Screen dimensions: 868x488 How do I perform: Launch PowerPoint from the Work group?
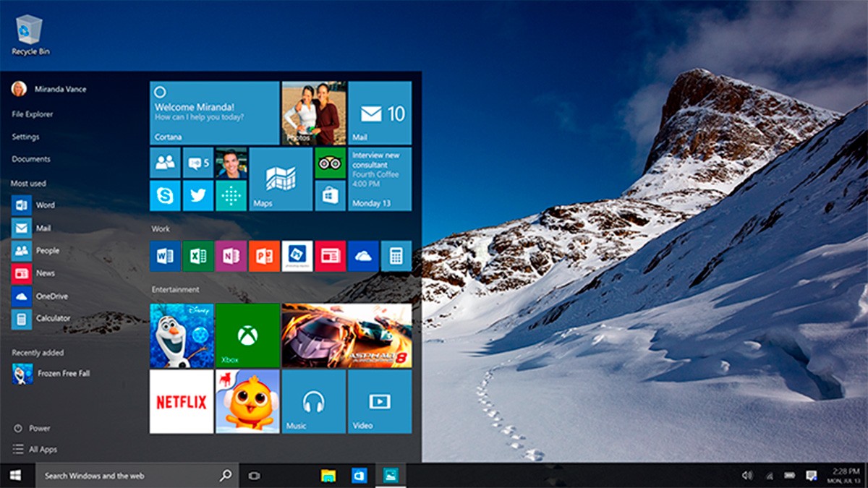click(x=264, y=256)
